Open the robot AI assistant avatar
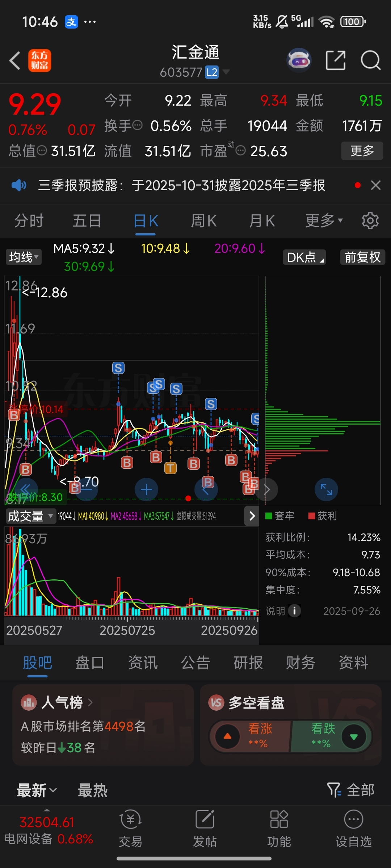The height and width of the screenshot is (868, 391). pos(299,60)
